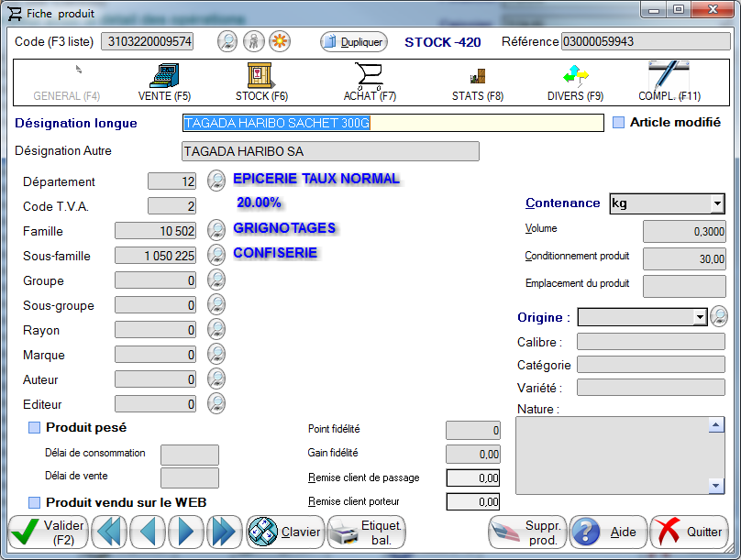The height and width of the screenshot is (560, 741).
Task: Open the Famille lookup magnifier
Action: (216, 230)
